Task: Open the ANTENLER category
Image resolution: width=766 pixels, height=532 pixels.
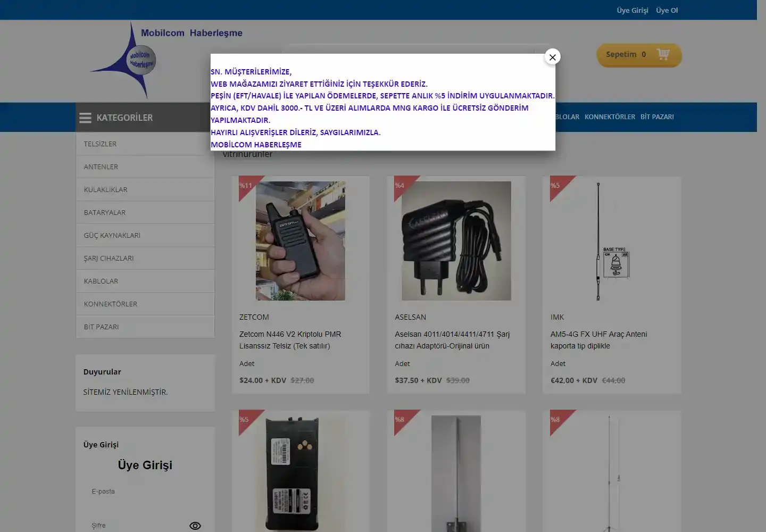Action: tap(145, 167)
